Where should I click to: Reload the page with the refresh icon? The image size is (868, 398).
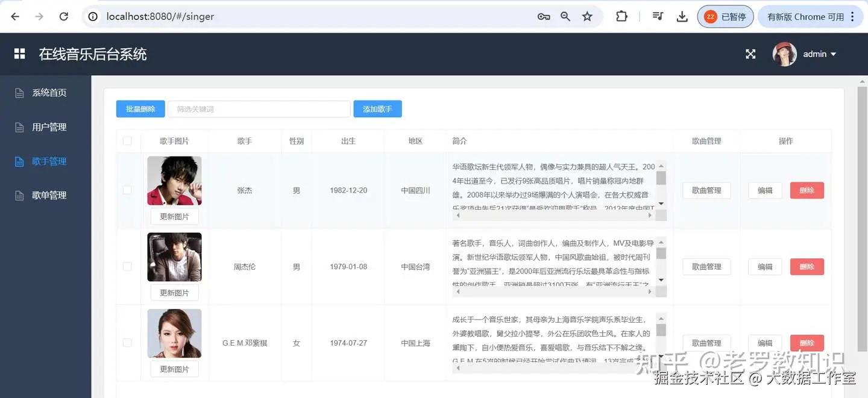pyautogui.click(x=64, y=17)
